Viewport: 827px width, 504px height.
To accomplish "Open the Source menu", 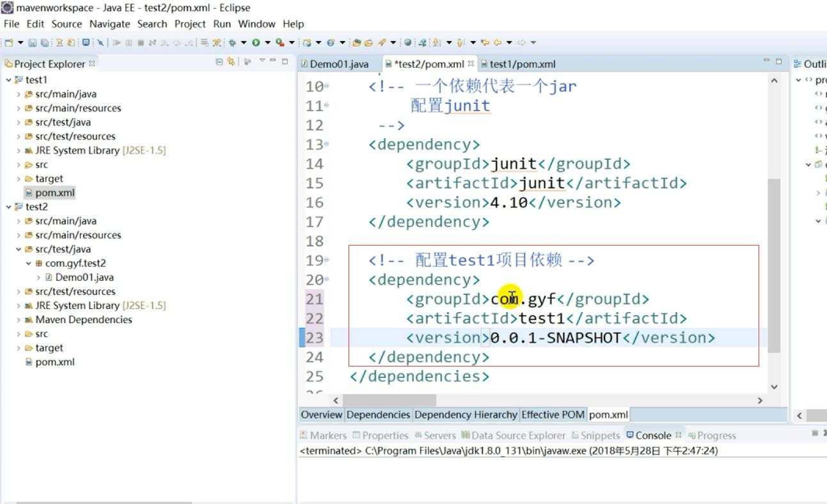I will click(67, 24).
